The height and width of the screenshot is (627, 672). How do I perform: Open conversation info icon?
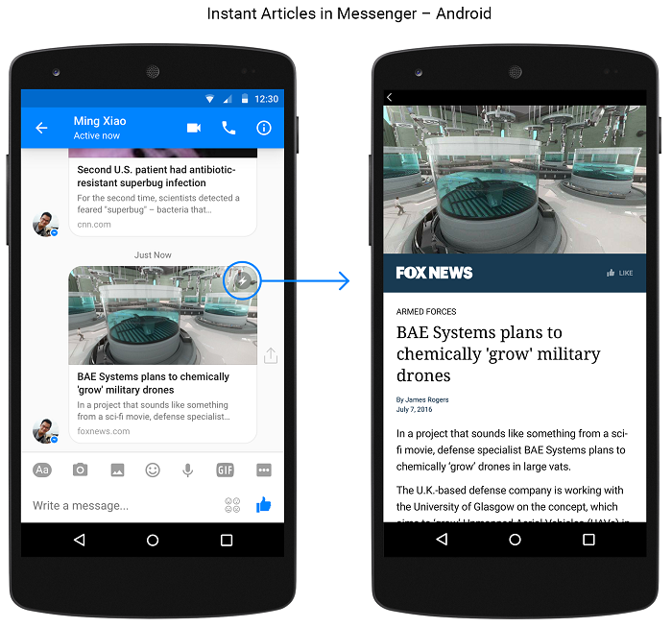pos(264,128)
